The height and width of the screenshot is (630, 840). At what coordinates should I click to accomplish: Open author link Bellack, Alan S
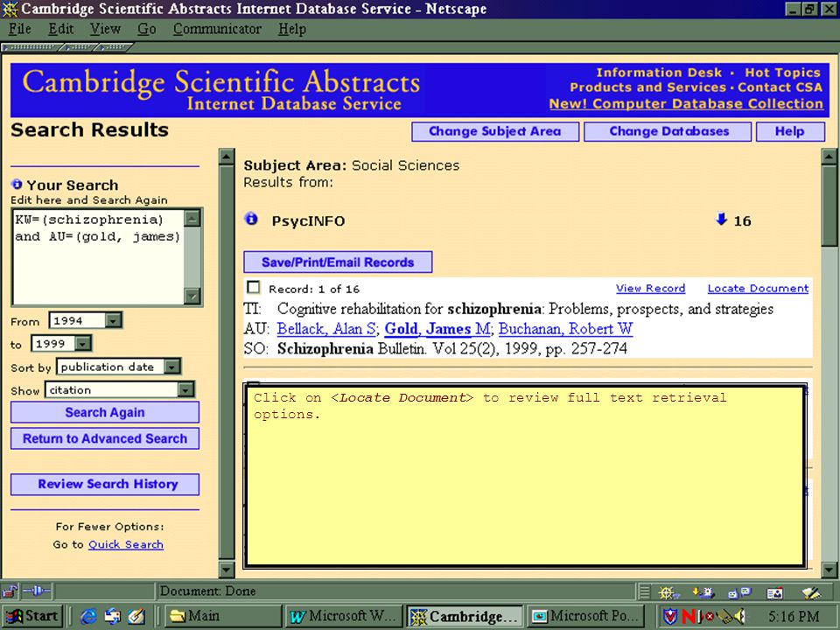(x=326, y=328)
